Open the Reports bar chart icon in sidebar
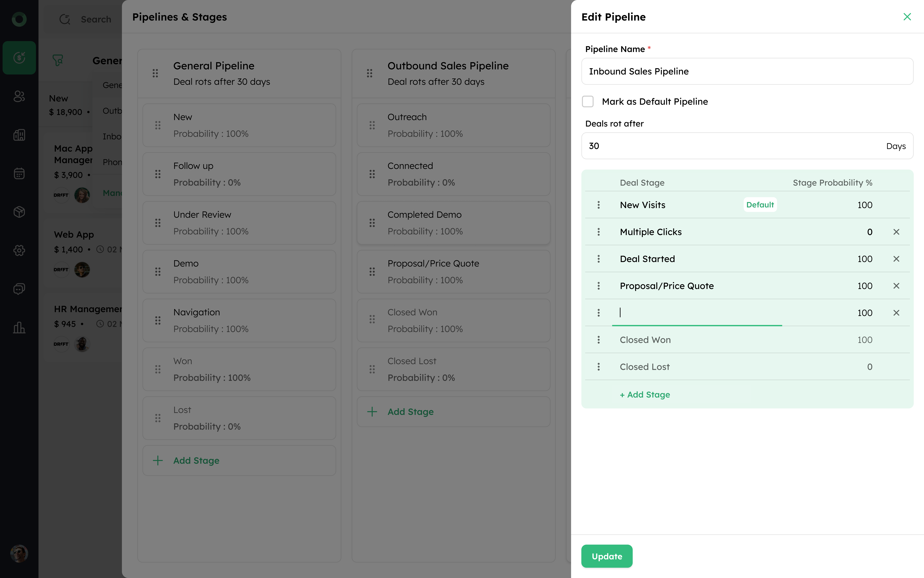924x578 pixels. pyautogui.click(x=19, y=328)
